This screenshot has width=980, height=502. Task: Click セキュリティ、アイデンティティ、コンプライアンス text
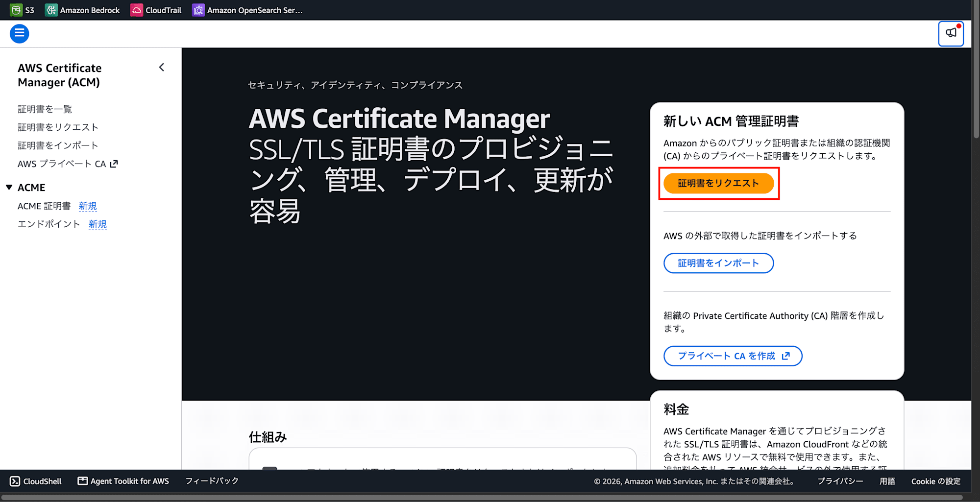coord(355,85)
